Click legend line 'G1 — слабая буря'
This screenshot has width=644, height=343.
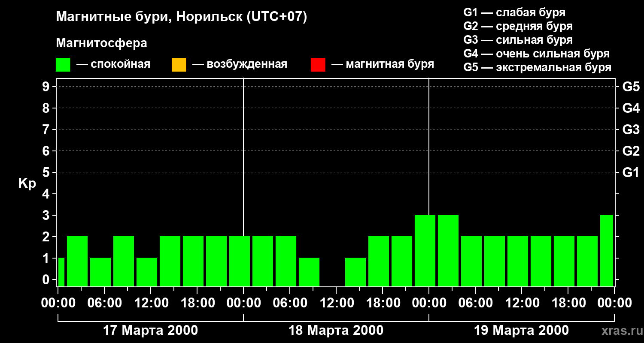click(x=514, y=12)
